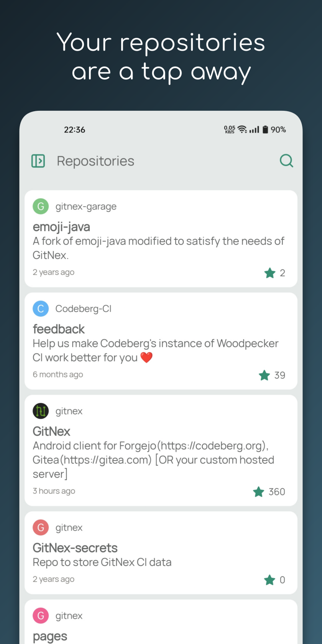Click the star count 360 next to GitNex
This screenshot has width=322, height=644.
click(x=277, y=492)
